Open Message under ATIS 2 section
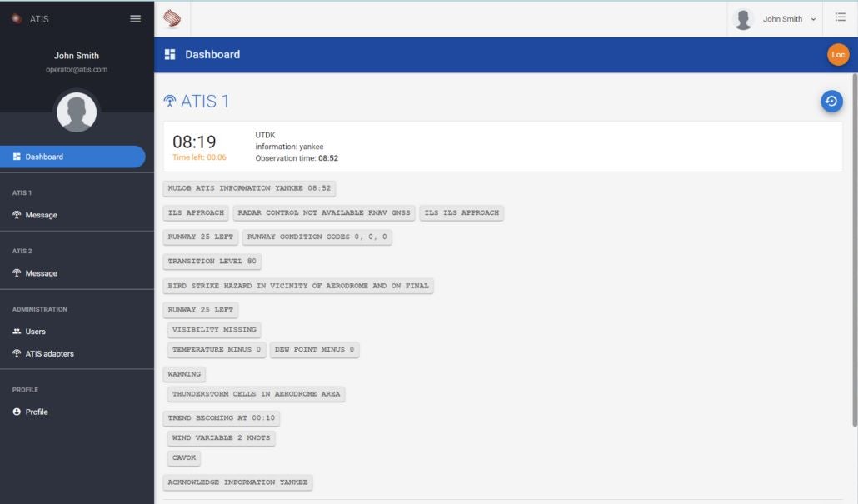The width and height of the screenshot is (858, 504). click(41, 273)
